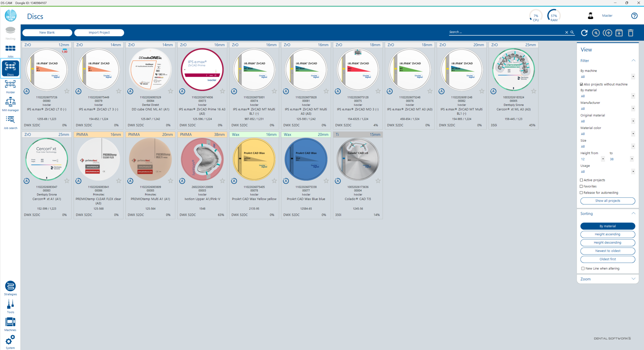Collapse the Sorting panel
This screenshot has width=644, height=350.
tap(633, 213)
